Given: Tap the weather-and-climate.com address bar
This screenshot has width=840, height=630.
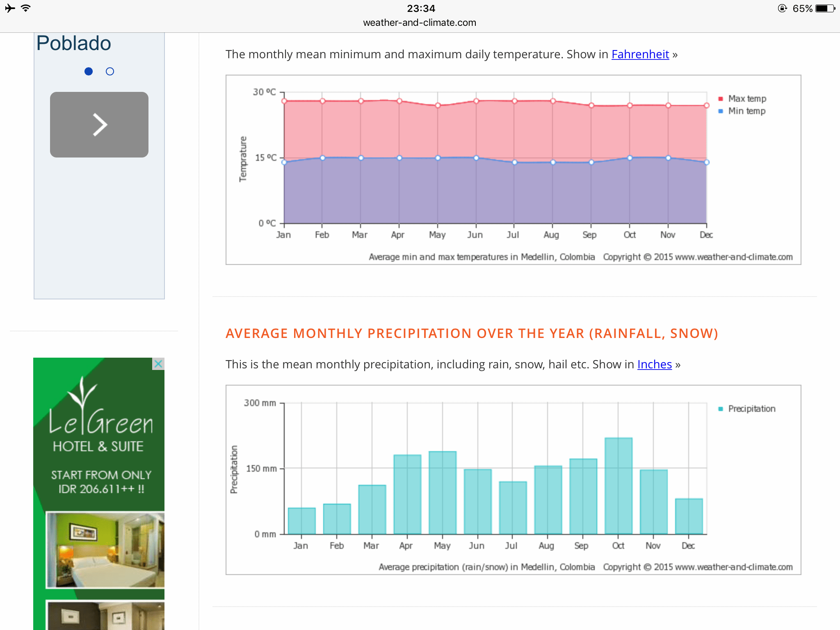Looking at the screenshot, I should click(420, 23).
